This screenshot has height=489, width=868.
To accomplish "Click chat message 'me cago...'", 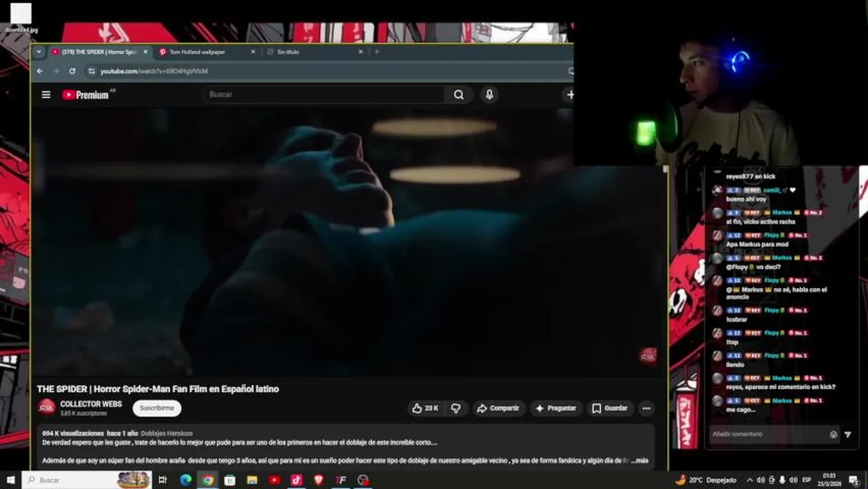I will coord(740,410).
